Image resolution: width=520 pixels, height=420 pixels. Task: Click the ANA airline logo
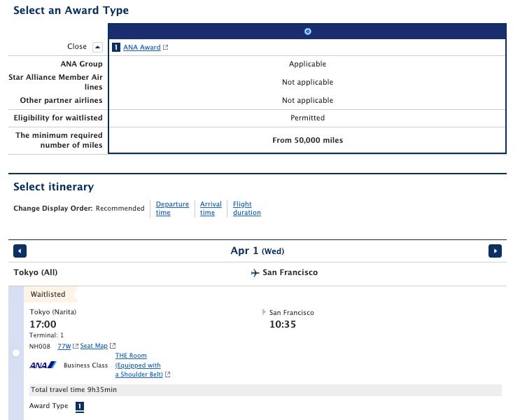(x=43, y=365)
